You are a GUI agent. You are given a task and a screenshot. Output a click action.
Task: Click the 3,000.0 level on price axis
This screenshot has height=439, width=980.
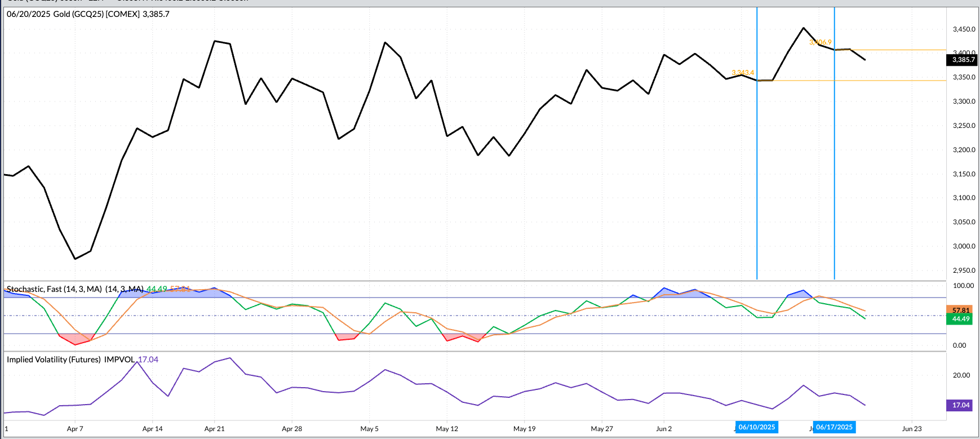click(x=964, y=246)
